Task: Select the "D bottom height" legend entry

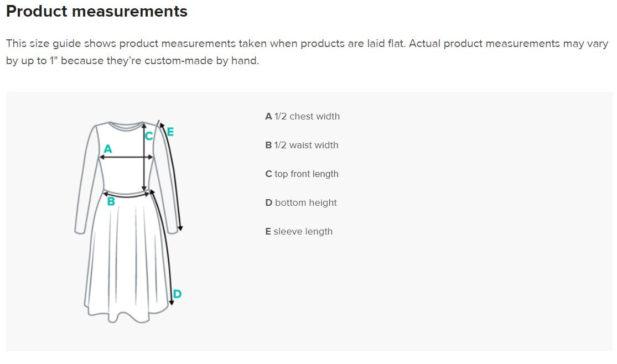Action: pos(301,203)
